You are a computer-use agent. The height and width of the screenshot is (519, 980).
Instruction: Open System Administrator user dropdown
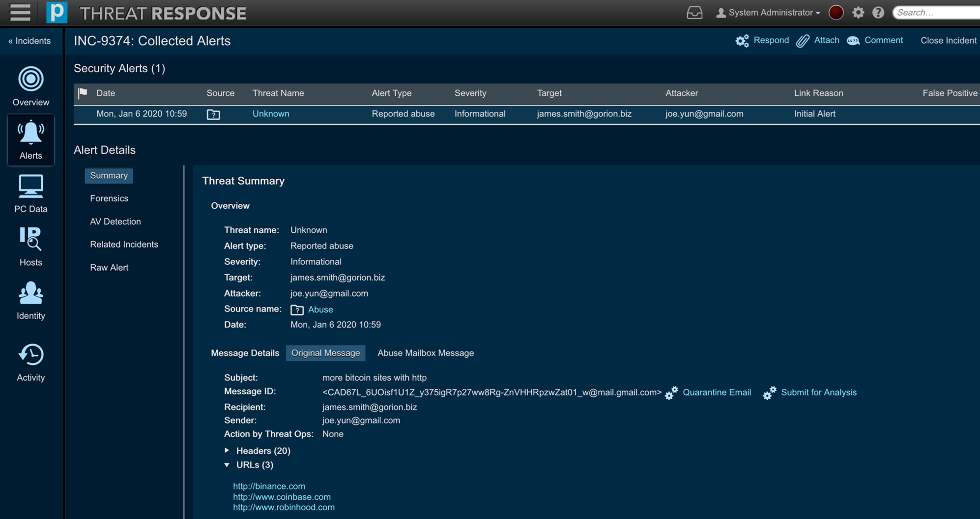click(x=768, y=13)
